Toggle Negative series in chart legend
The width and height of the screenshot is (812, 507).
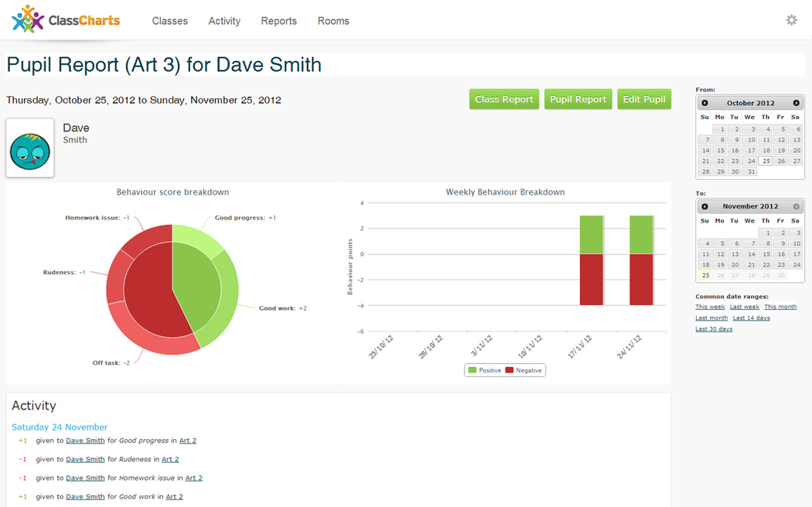(x=524, y=370)
